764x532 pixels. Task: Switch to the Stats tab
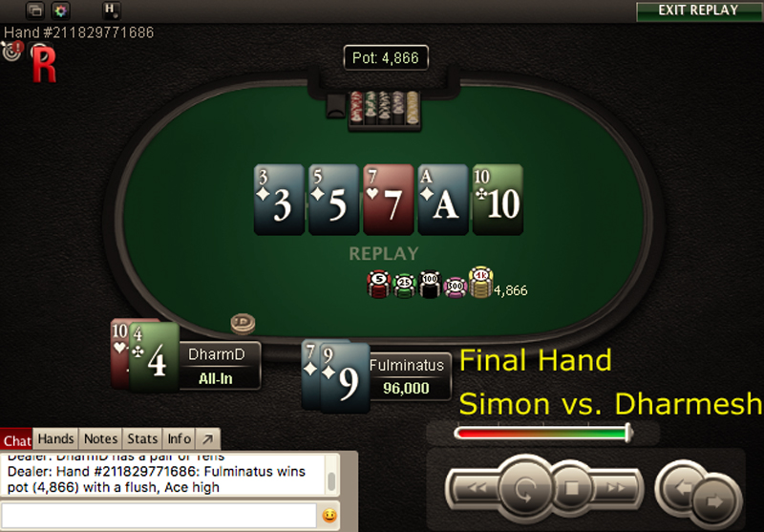(142, 439)
